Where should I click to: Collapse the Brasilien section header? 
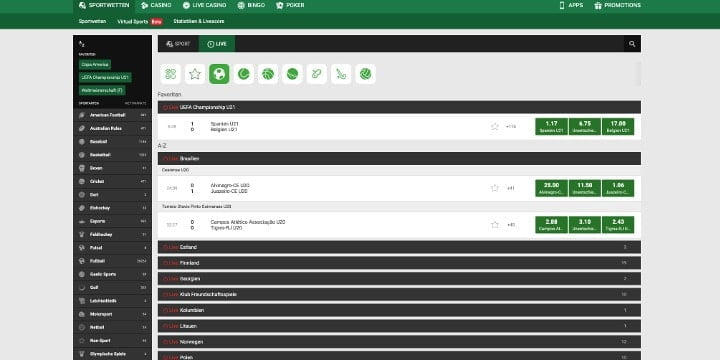pos(399,158)
